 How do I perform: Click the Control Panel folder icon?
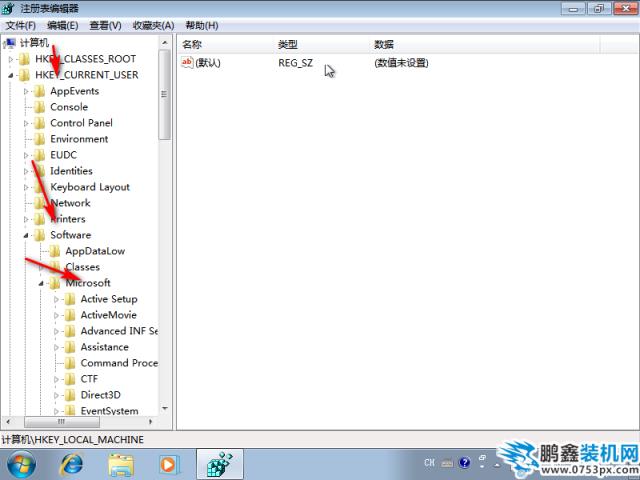[40, 123]
